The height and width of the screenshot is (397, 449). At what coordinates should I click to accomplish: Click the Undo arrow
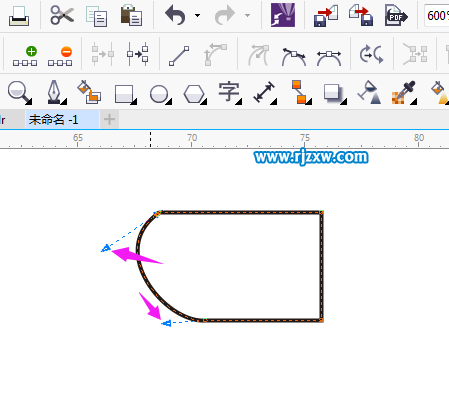point(175,15)
